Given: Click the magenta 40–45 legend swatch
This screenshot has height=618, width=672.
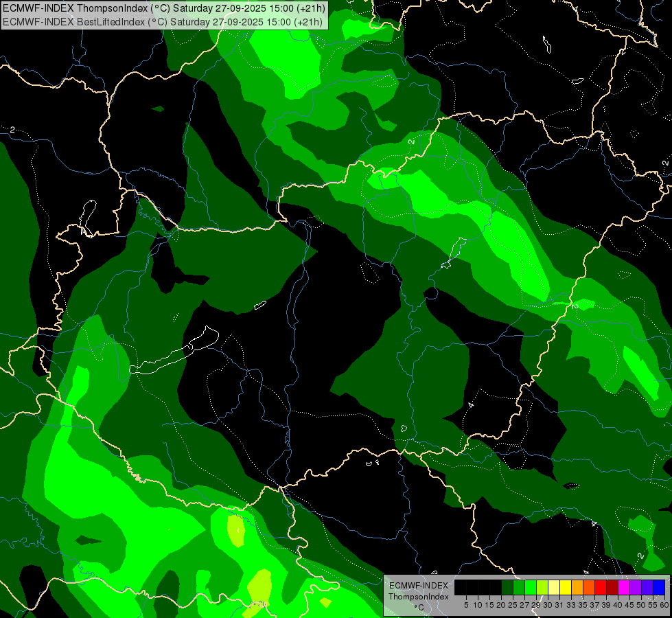Looking at the screenshot, I should click(x=624, y=587).
